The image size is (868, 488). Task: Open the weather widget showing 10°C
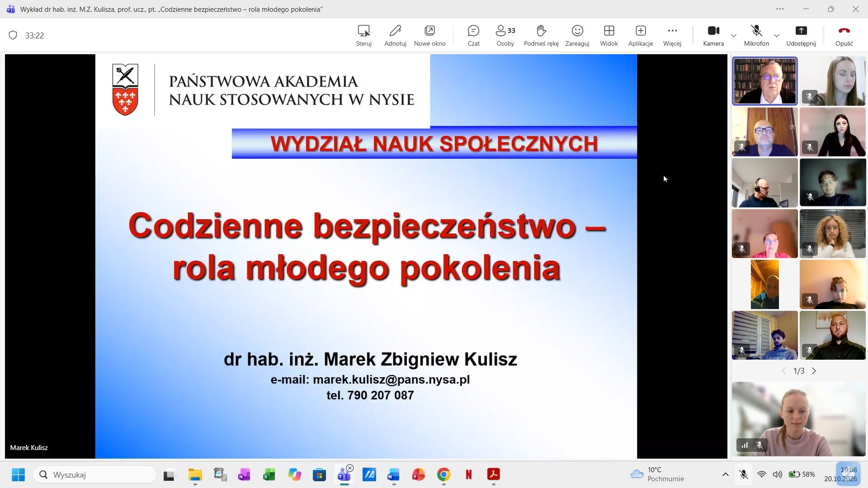[657, 474]
